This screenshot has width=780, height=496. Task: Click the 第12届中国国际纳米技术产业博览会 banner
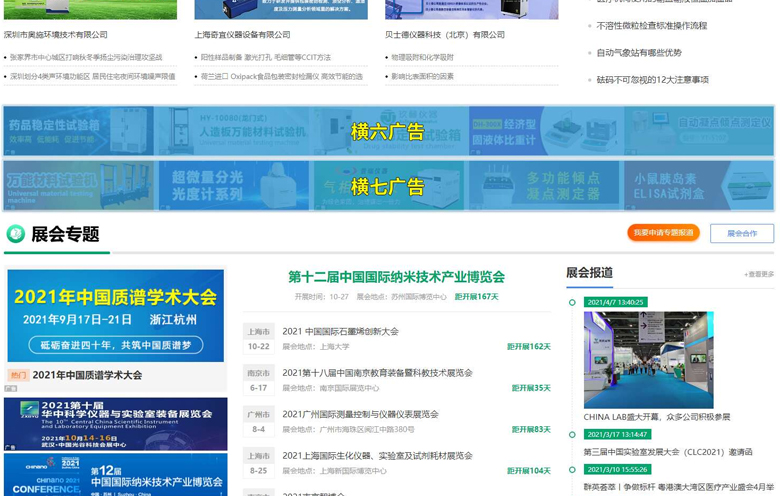pos(115,475)
